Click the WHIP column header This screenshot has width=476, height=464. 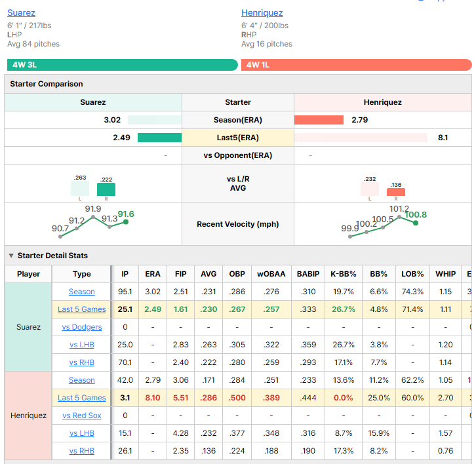445,274
